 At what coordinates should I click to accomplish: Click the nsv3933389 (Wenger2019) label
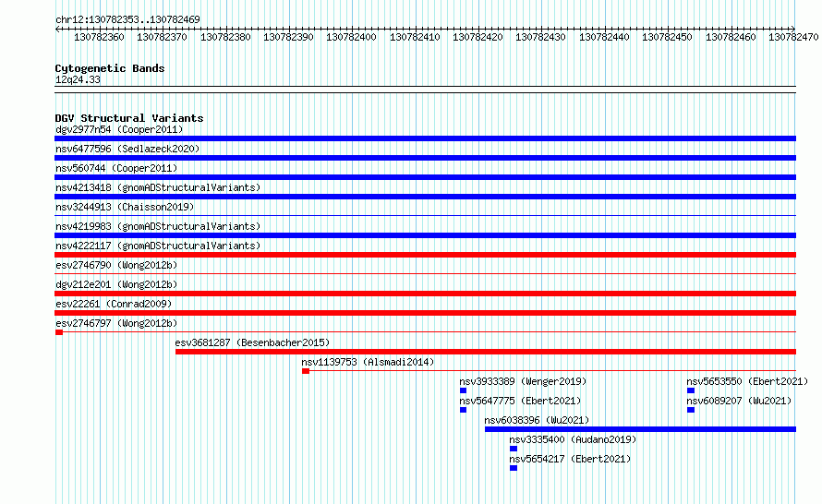(x=523, y=381)
